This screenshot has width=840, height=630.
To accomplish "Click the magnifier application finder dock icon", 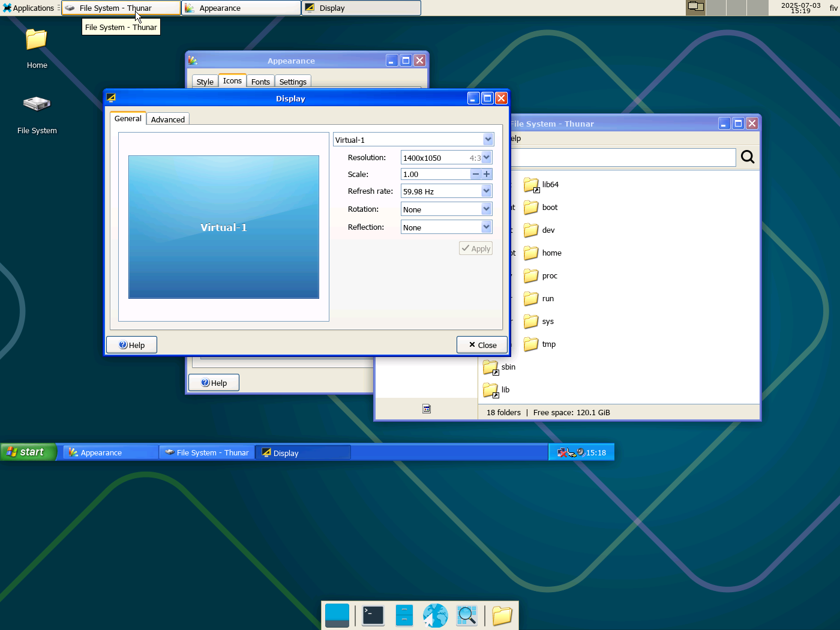I will [x=466, y=616].
